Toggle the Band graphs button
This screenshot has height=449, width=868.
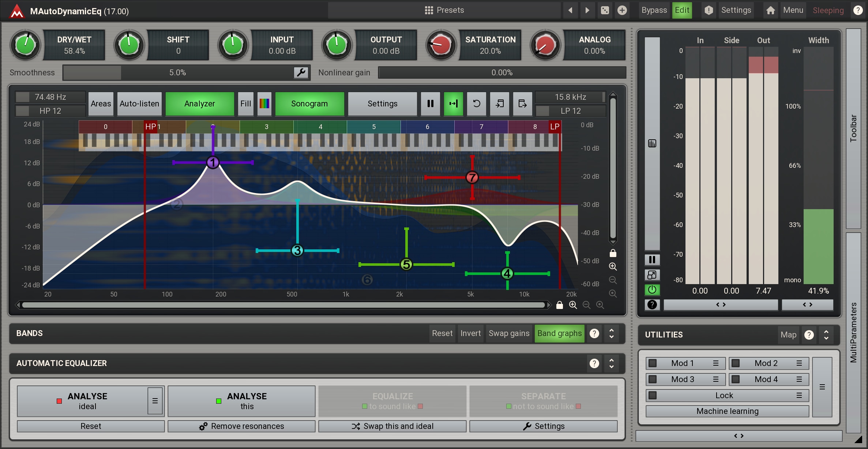559,333
